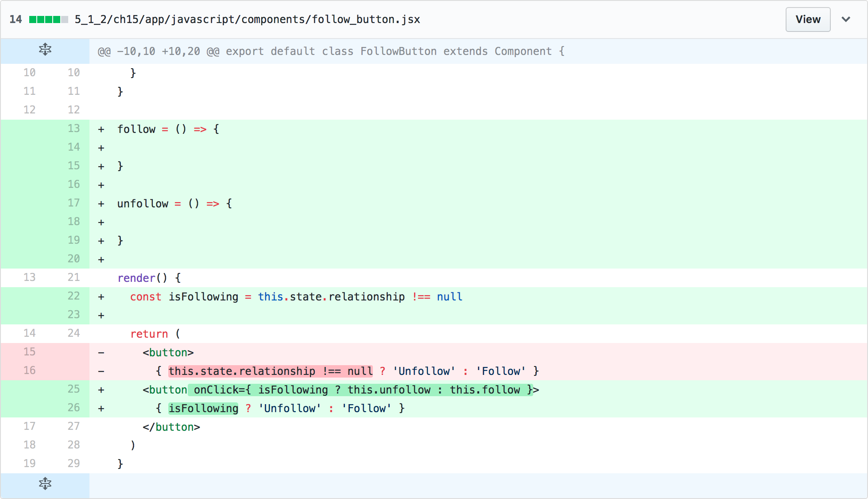
Task: Collapse the file diff with chevron
Action: click(845, 19)
